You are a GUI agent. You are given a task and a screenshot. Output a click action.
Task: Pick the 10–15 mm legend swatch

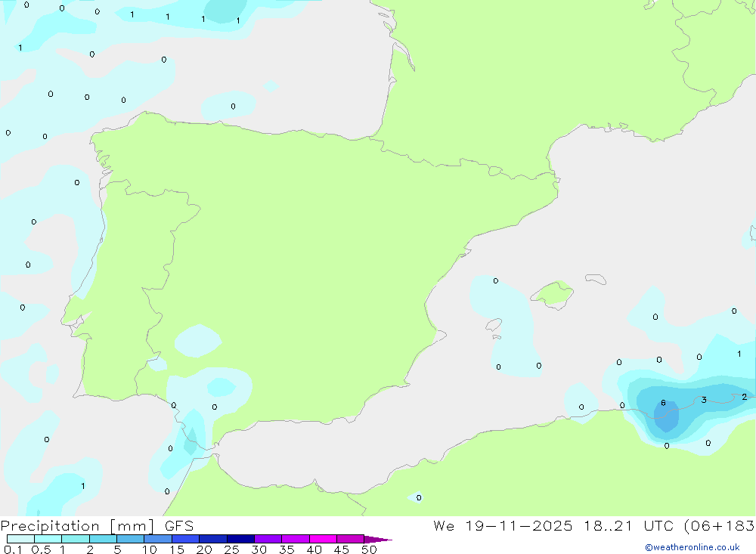(158, 539)
